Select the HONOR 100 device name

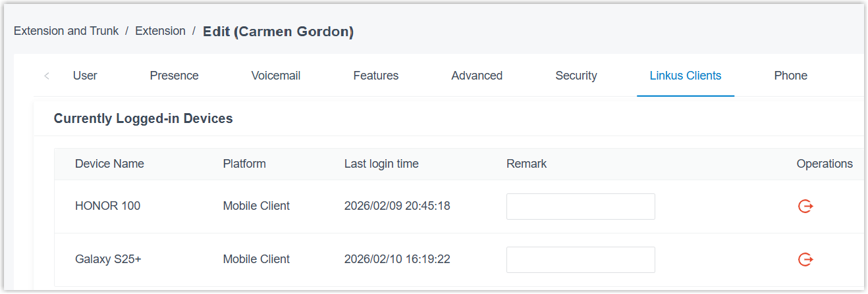[107, 206]
